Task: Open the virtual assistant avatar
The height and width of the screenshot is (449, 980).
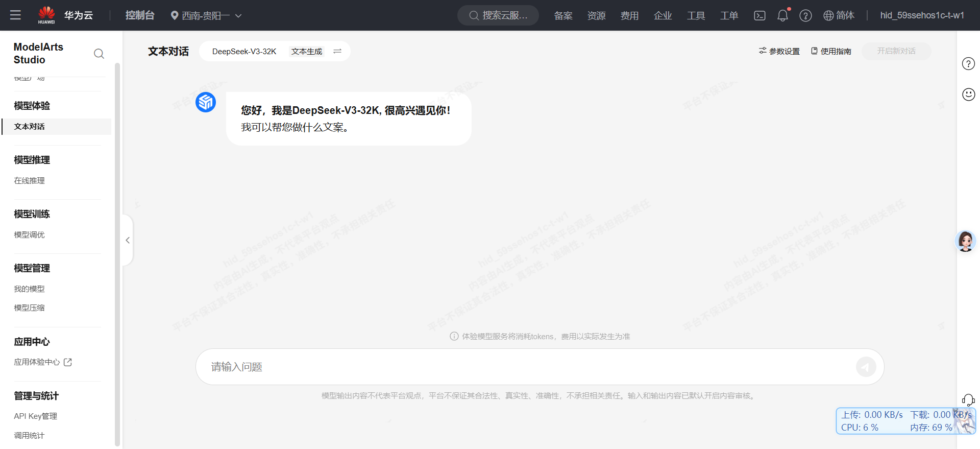Action: click(x=965, y=241)
